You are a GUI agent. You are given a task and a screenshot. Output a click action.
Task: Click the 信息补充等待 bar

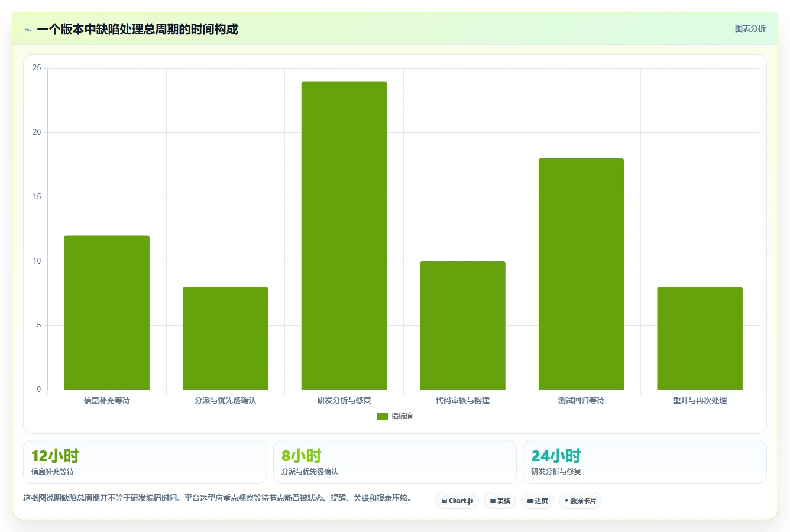click(107, 313)
